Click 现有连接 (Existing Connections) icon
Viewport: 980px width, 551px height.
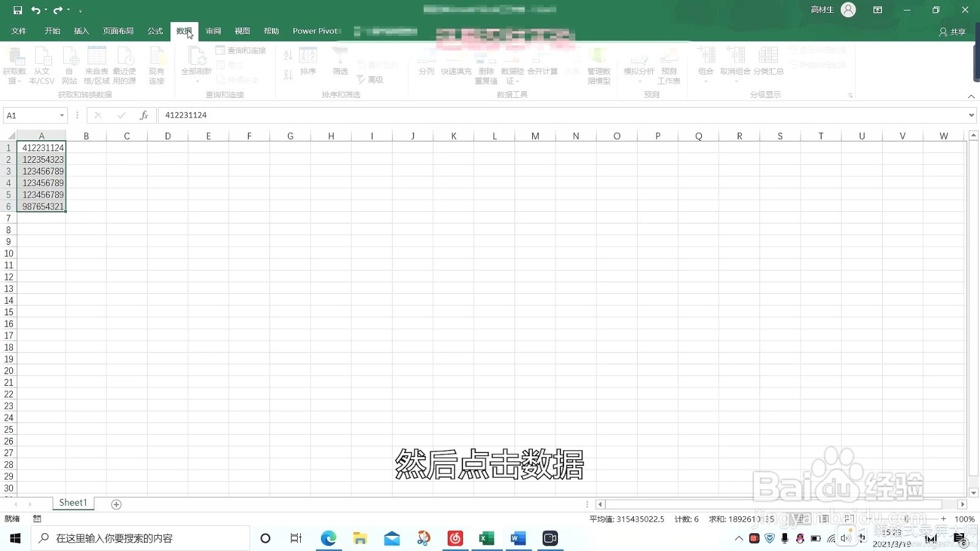pos(157,66)
